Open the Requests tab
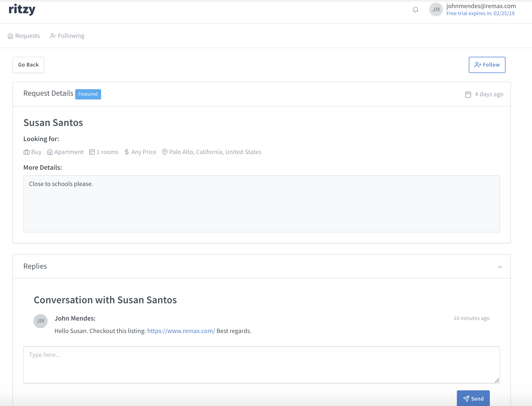Image resolution: width=532 pixels, height=406 pixels. click(x=24, y=36)
